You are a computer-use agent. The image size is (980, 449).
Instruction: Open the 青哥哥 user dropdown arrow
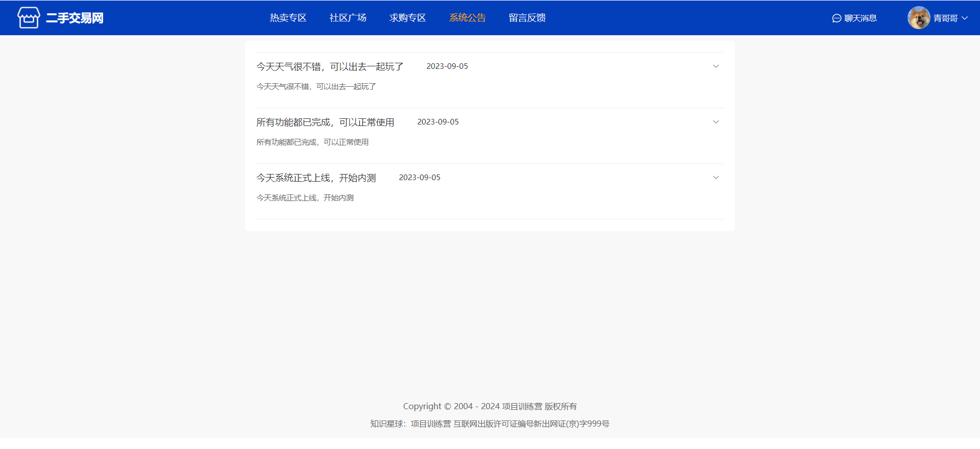click(965, 18)
